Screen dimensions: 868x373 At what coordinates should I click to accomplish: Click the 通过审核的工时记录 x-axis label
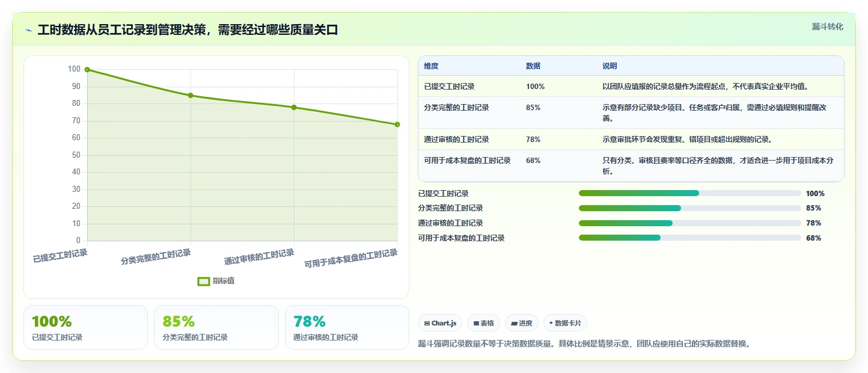[259, 257]
